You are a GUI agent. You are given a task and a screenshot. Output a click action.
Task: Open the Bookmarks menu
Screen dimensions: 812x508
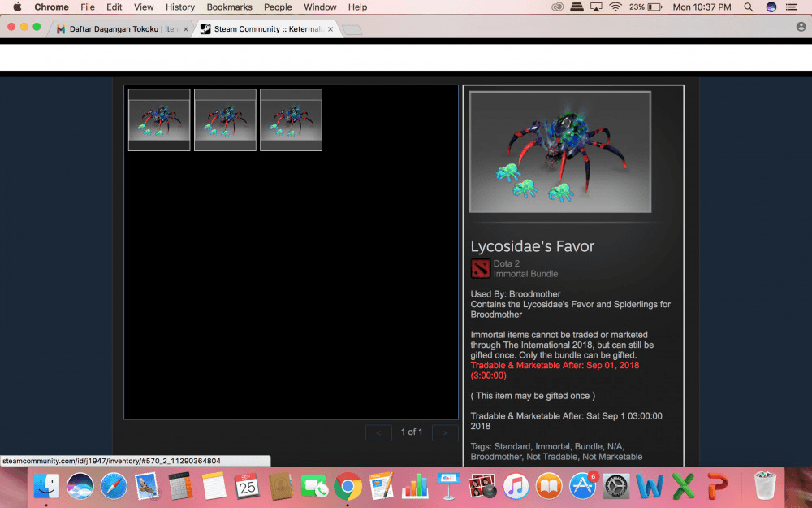pos(229,7)
